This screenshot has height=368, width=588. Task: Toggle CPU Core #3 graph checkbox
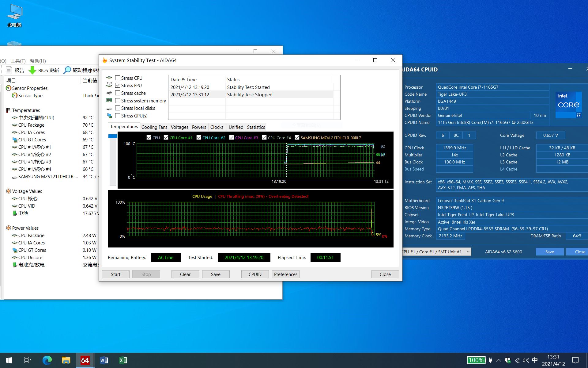232,138
